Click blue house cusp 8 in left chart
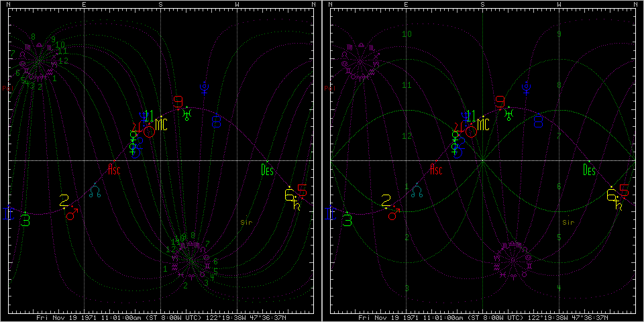644x322 pixels. [217, 121]
